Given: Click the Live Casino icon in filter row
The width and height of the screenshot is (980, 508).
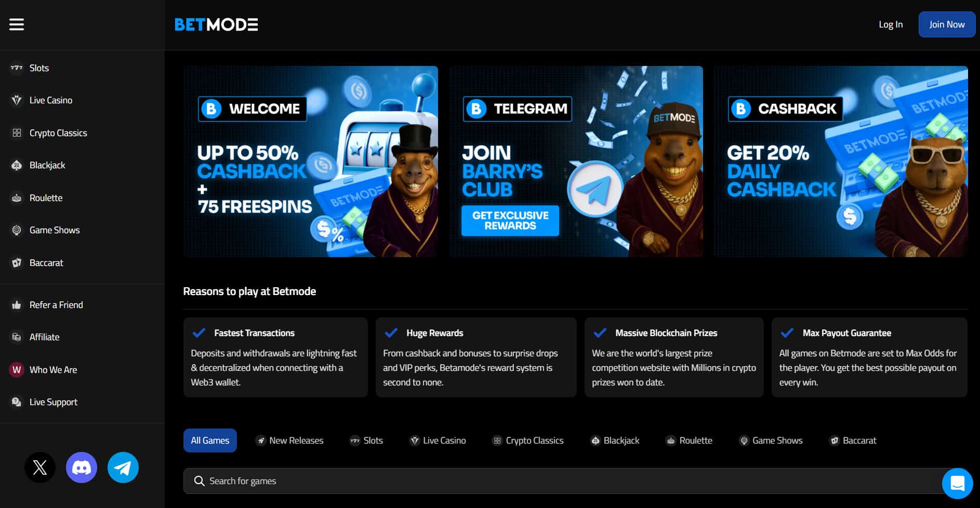Looking at the screenshot, I should tap(415, 440).
